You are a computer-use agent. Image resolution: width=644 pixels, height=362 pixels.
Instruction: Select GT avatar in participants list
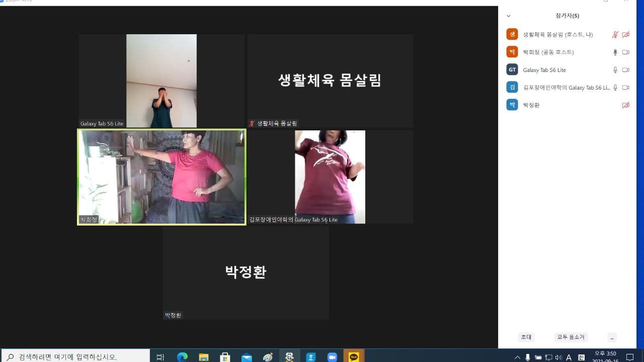[x=512, y=69]
